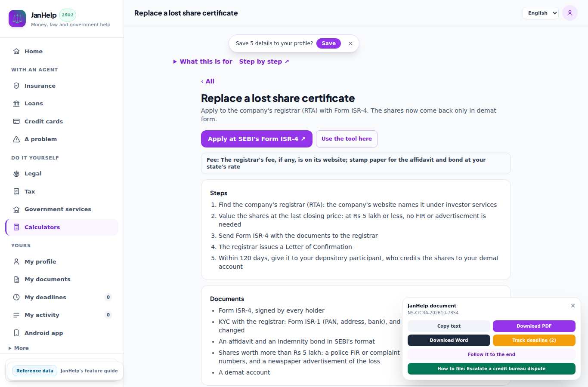Click the step text "The registrar issues a Letter of Confirmation"
Viewport: 588px width, 387px height.
[285, 247]
